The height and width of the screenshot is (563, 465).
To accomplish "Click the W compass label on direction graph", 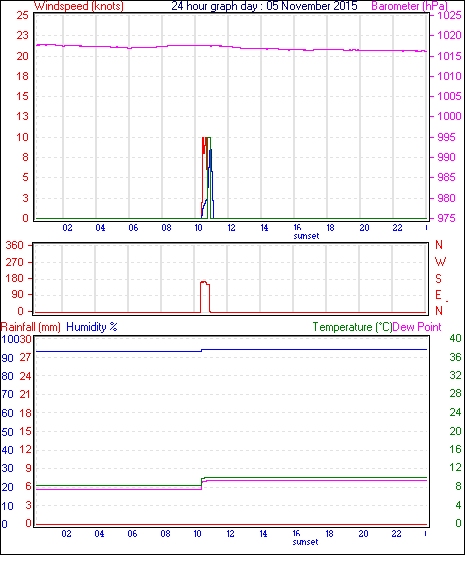I will coord(440,262).
